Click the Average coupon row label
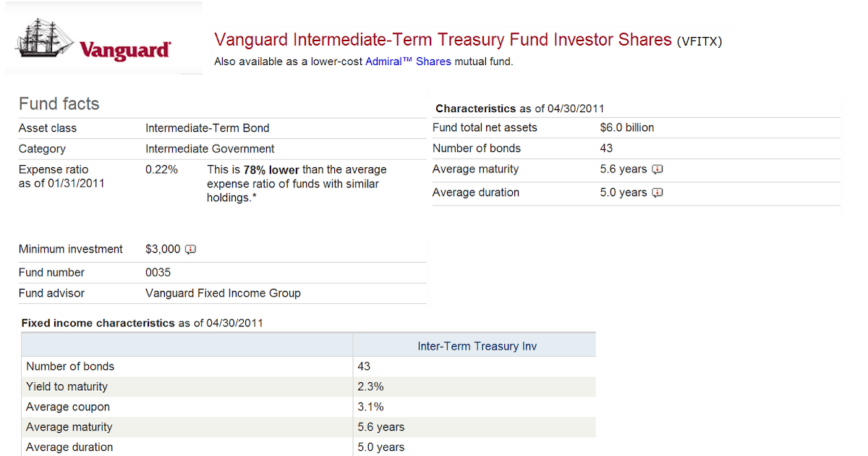868x456 pixels. 68,407
